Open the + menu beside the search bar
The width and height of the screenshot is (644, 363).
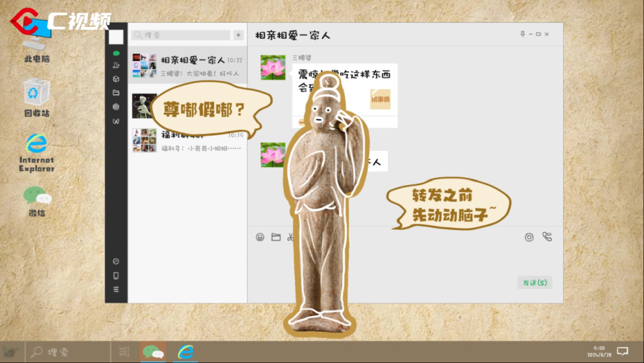(x=238, y=35)
